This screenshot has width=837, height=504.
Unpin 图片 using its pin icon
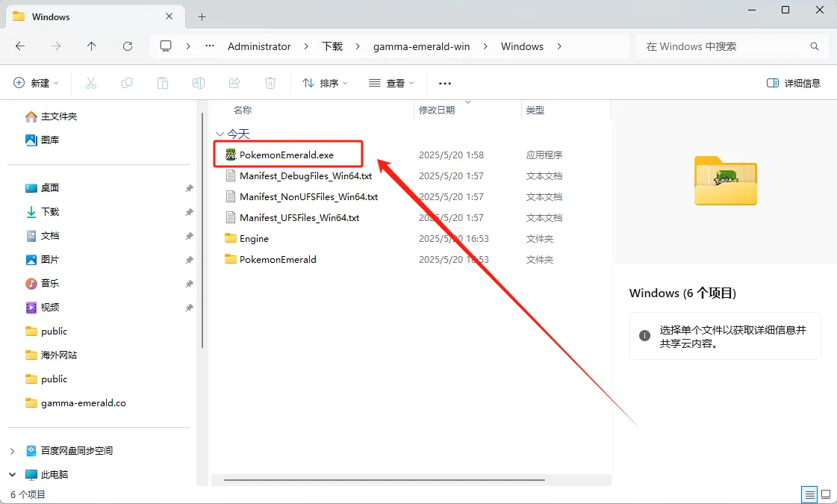coord(189,260)
